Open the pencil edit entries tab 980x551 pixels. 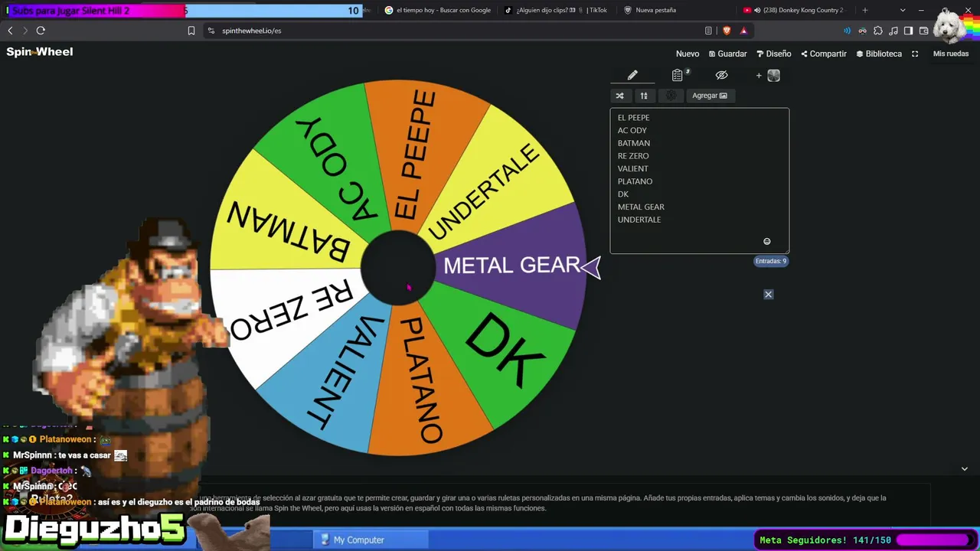coord(632,75)
